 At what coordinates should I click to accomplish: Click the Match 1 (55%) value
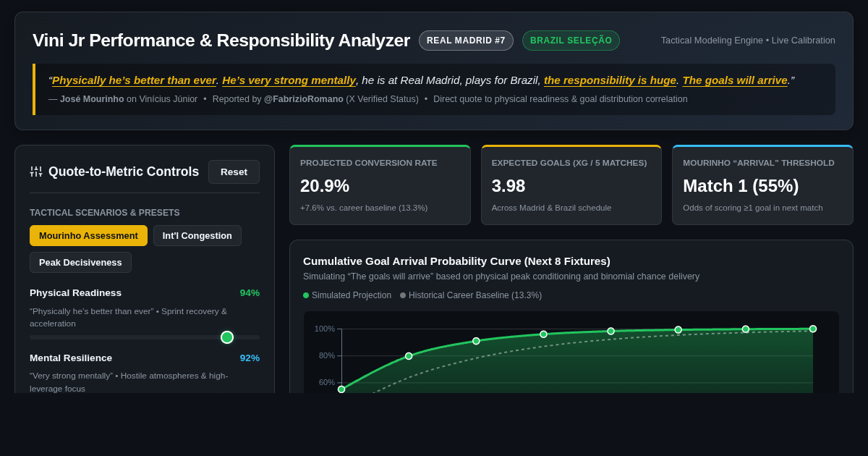(x=741, y=186)
